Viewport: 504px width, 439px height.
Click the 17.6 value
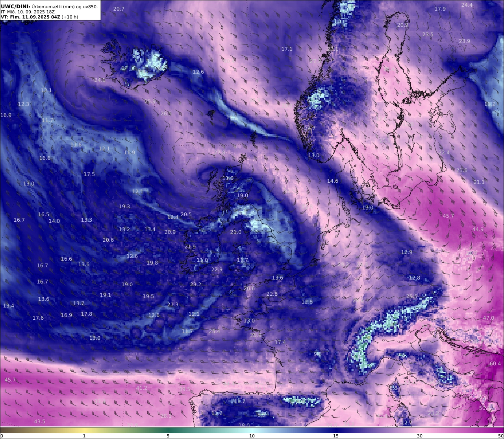point(38,318)
